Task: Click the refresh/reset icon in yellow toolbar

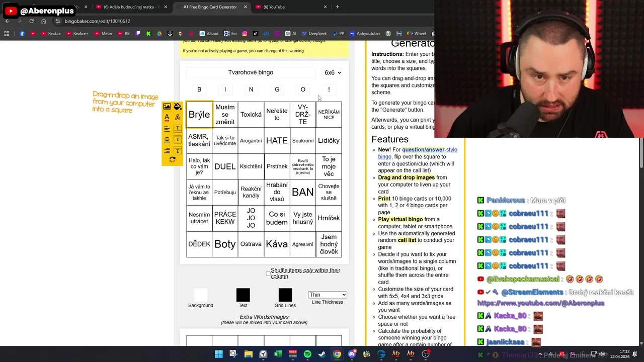Action: tap(172, 160)
